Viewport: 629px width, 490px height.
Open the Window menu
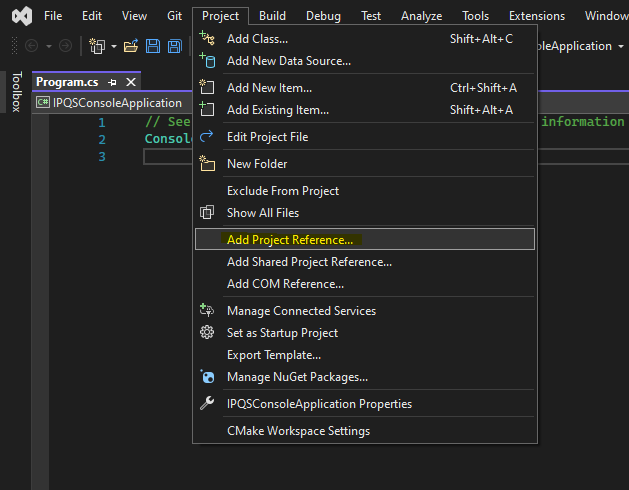(x=606, y=16)
